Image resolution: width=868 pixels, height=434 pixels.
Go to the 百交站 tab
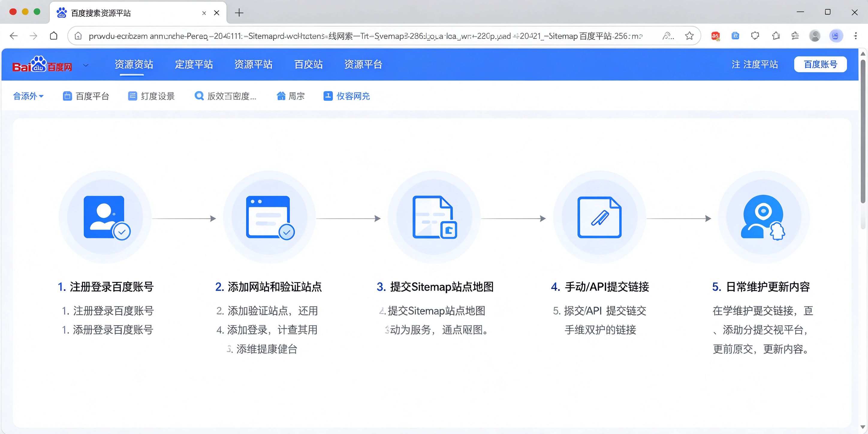308,64
